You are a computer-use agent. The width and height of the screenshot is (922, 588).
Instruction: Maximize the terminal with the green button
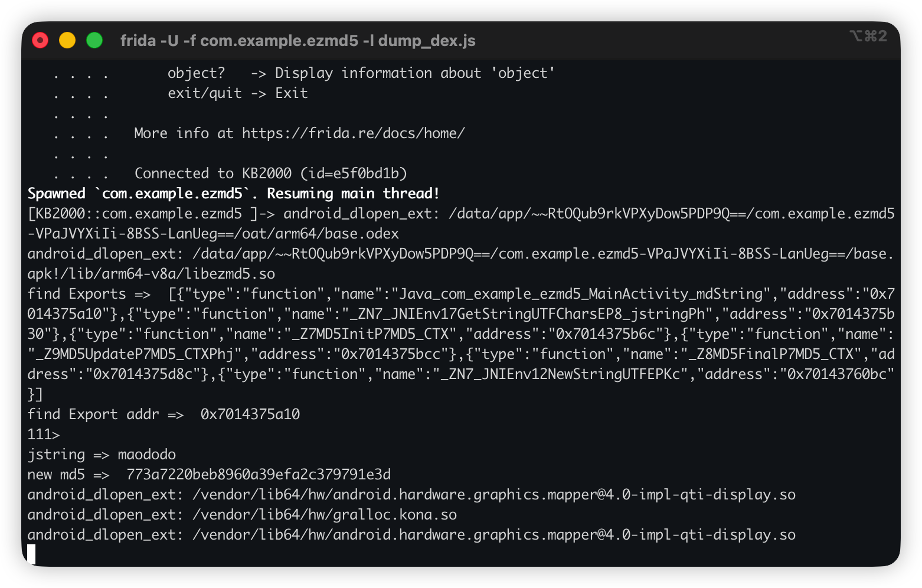94,40
